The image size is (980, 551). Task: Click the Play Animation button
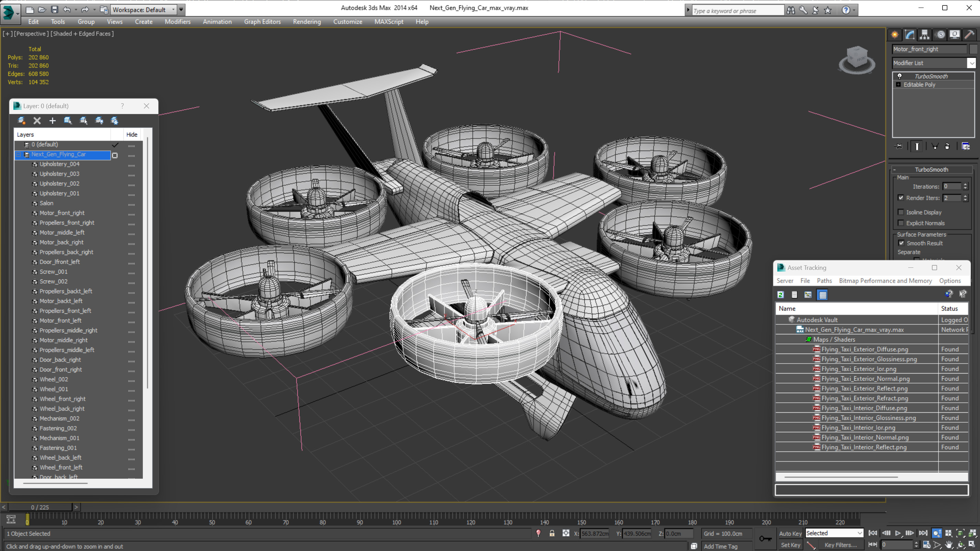(898, 533)
